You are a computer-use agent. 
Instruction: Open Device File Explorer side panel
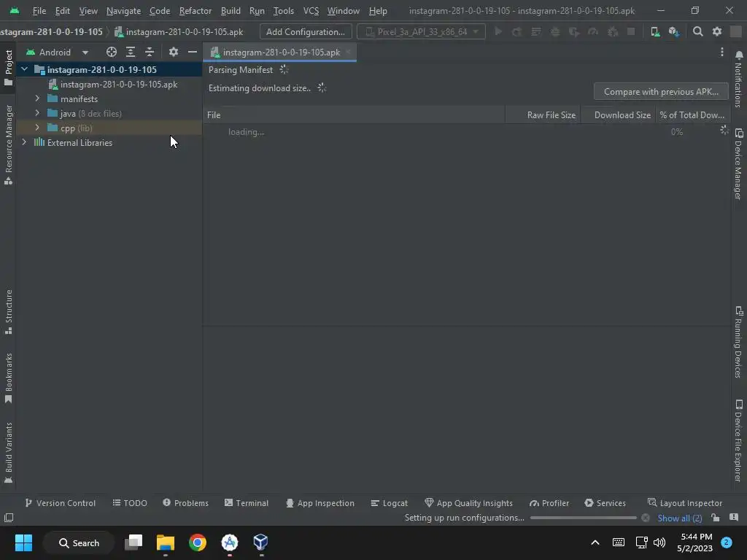(x=738, y=440)
